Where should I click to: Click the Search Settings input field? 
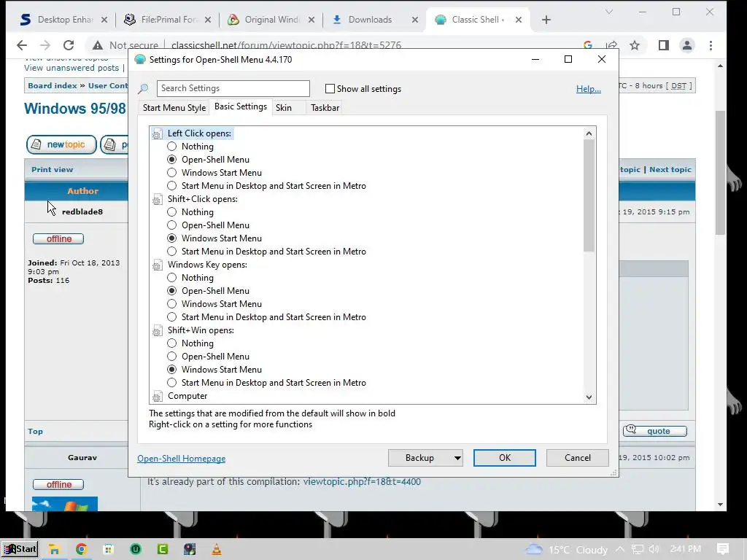coord(233,88)
